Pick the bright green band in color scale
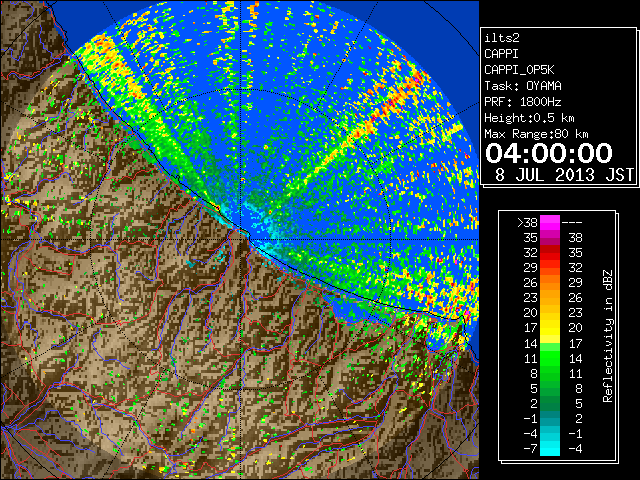The height and width of the screenshot is (480, 640). click(550, 359)
